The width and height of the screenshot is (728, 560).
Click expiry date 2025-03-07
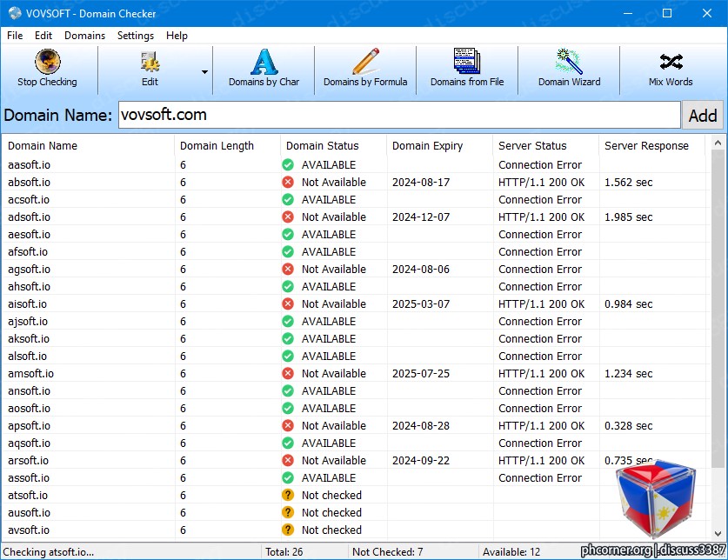coord(421,303)
